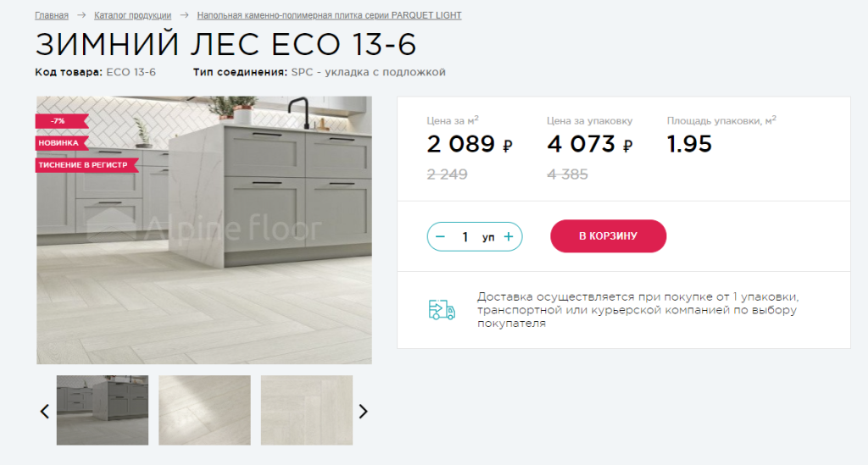
Task: Open the Главная breadcrumb link
Action: pyautogui.click(x=52, y=15)
